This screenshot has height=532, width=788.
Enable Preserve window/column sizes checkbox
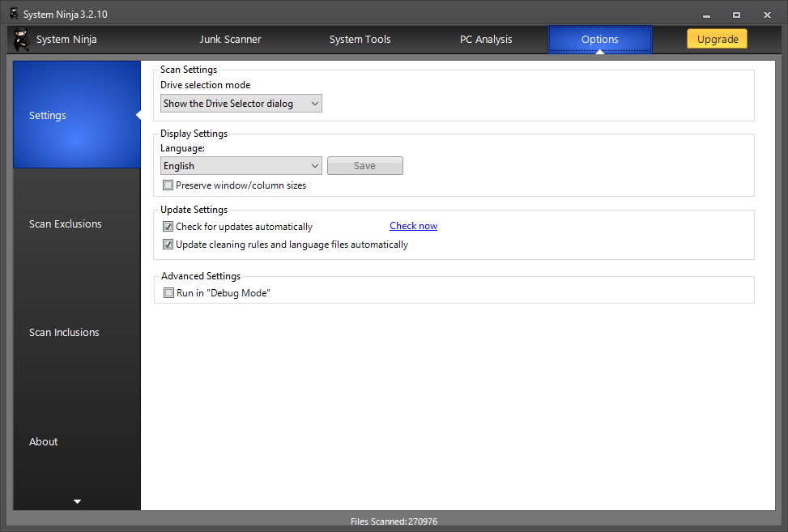click(168, 185)
